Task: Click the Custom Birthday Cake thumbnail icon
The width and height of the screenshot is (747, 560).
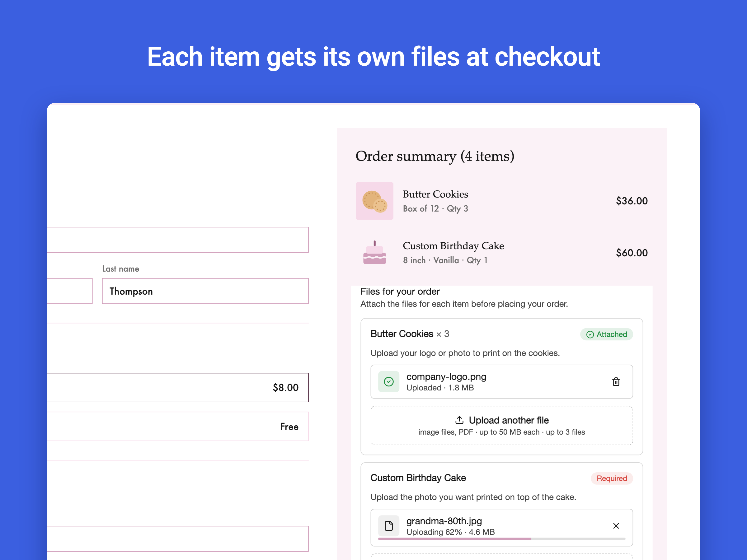Action: 374,253
